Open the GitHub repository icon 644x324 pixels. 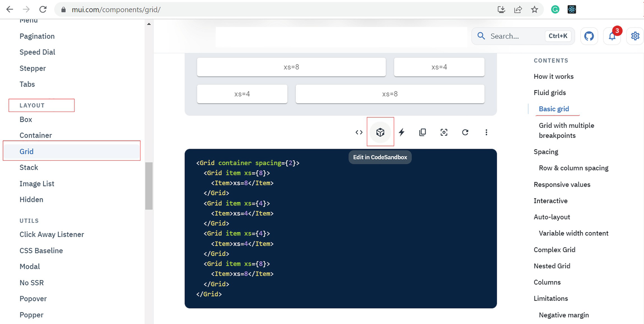click(589, 36)
